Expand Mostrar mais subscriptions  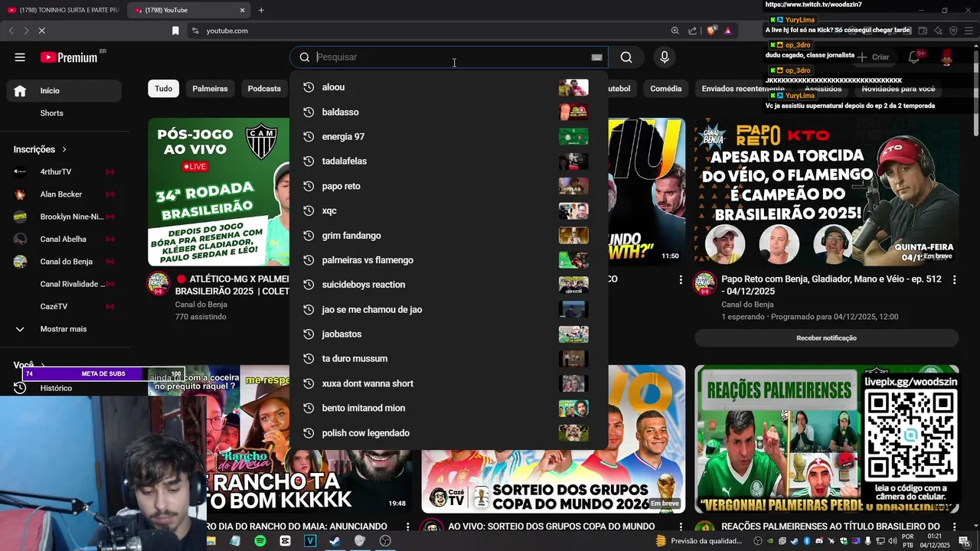(x=64, y=329)
